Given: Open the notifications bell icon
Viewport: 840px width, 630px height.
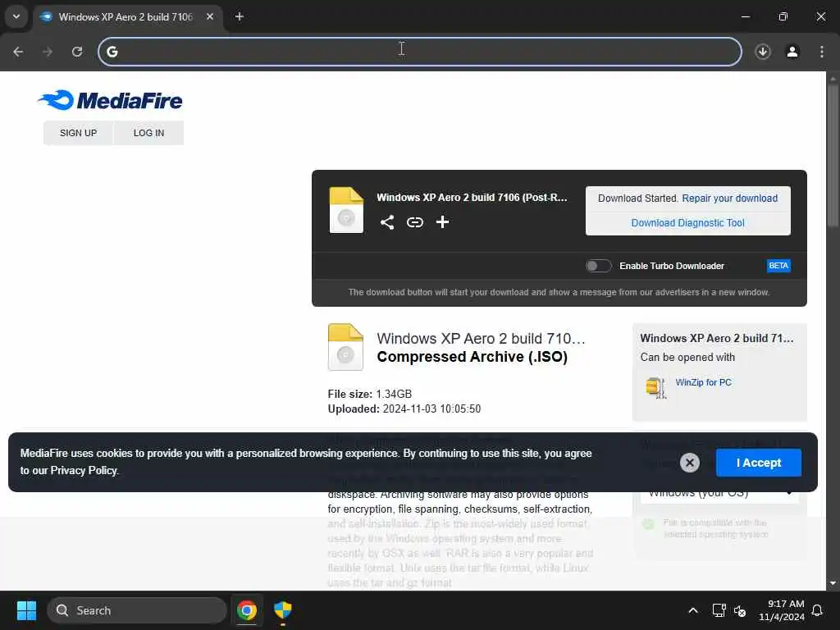Looking at the screenshot, I should (x=818, y=610).
